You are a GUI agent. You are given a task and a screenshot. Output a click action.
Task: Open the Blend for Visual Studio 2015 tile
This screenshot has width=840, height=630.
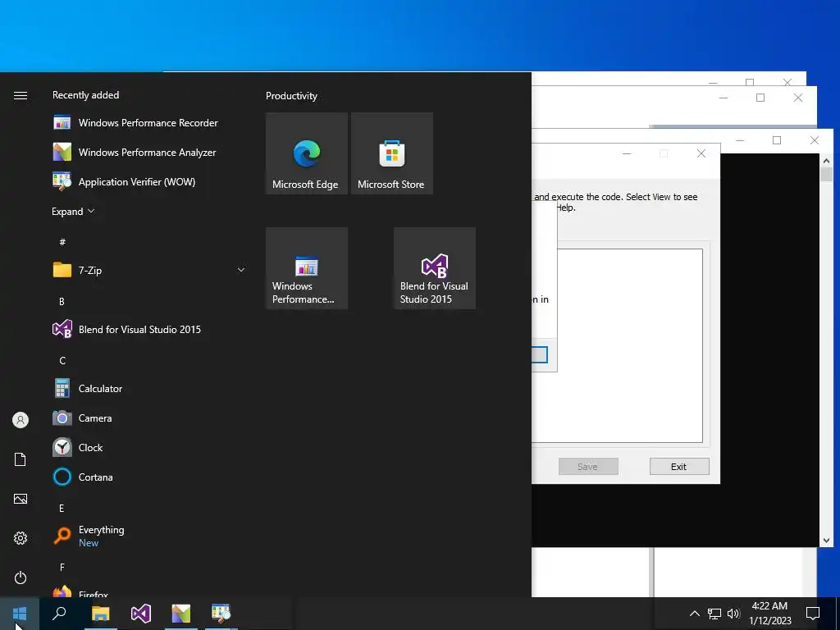(435, 268)
